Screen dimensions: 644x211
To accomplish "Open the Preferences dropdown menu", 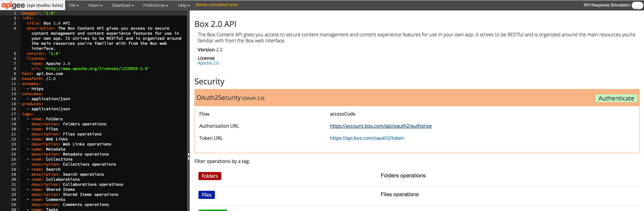I will coord(156,5).
